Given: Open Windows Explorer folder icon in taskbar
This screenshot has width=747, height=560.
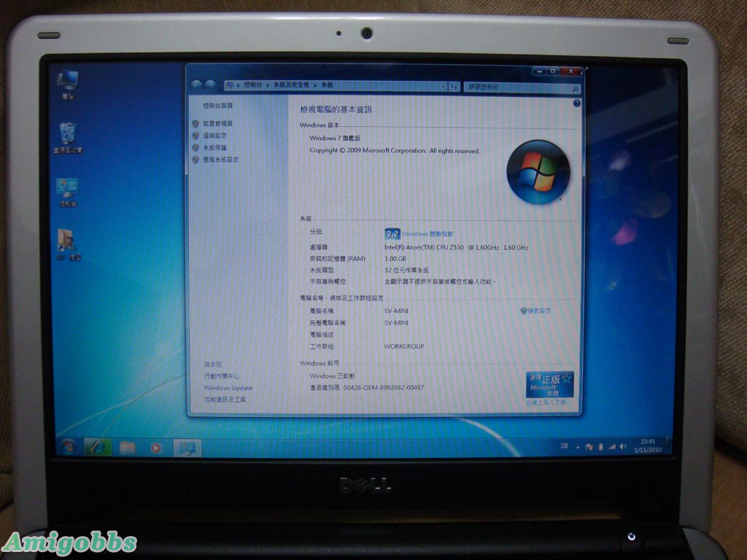Looking at the screenshot, I should coord(127,447).
